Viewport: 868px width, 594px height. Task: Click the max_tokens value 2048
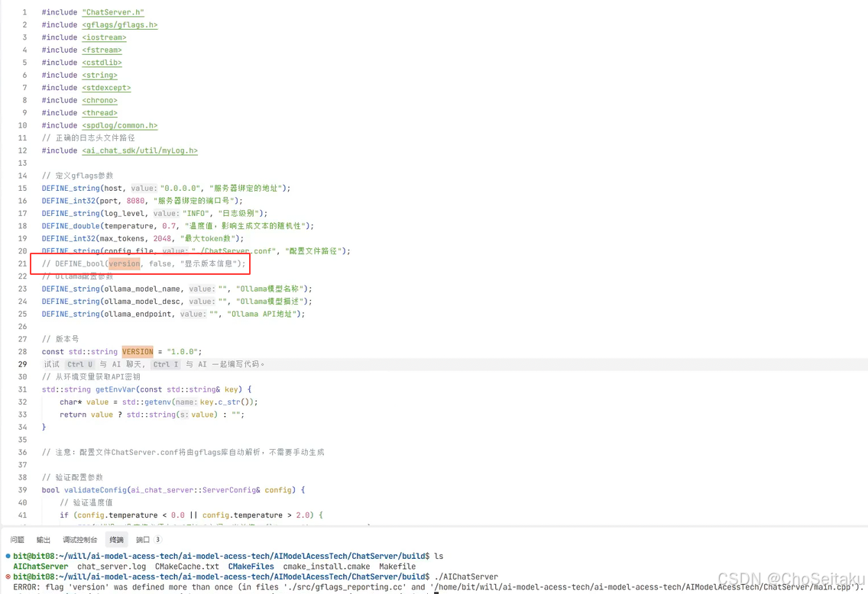click(x=162, y=238)
